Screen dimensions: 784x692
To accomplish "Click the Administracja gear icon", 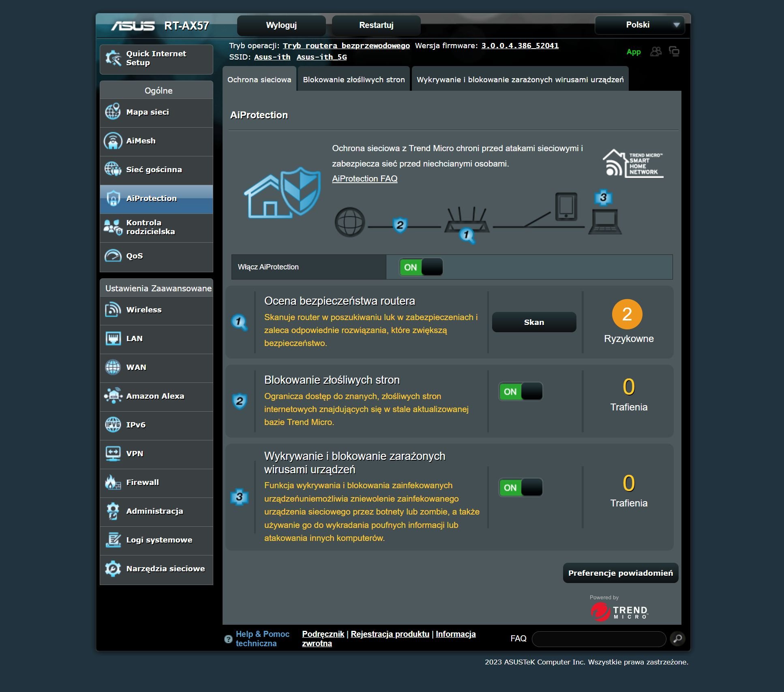I will [x=113, y=511].
